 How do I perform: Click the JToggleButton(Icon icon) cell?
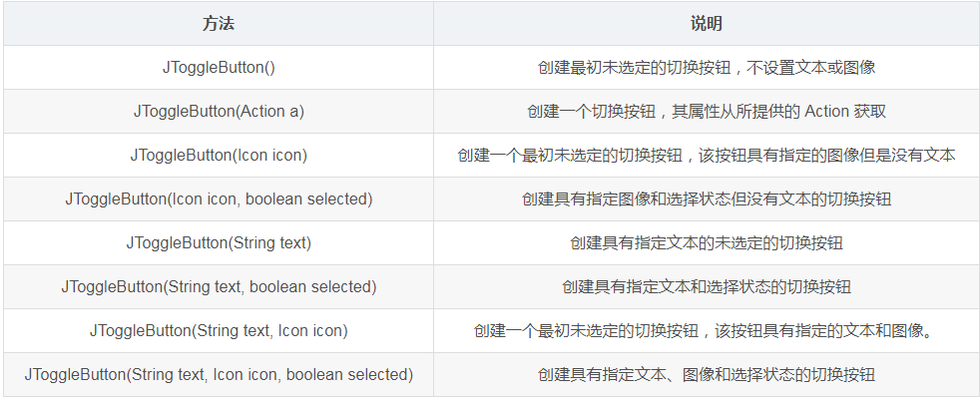219,155
